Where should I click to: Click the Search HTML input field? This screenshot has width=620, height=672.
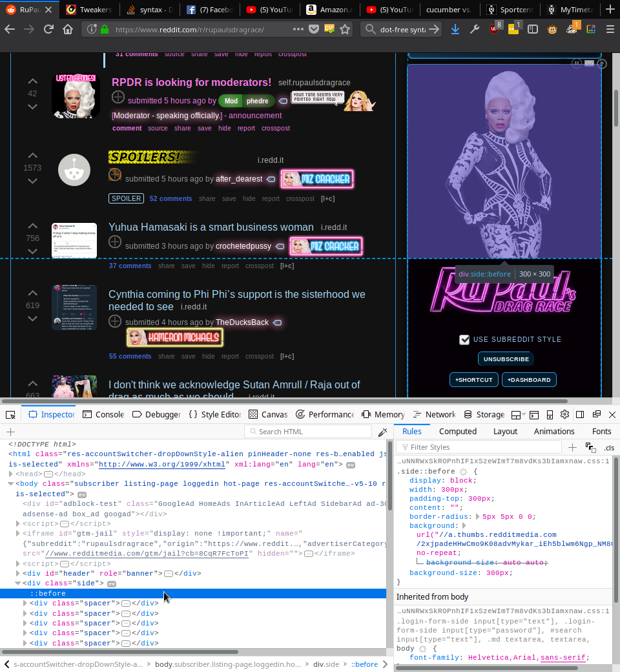click(x=310, y=432)
